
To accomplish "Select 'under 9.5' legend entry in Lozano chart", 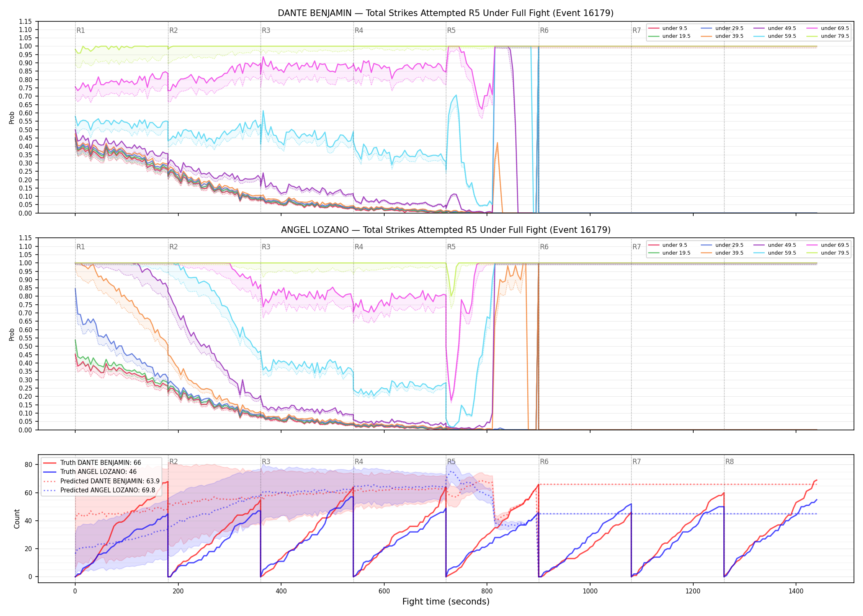I will (668, 245).
